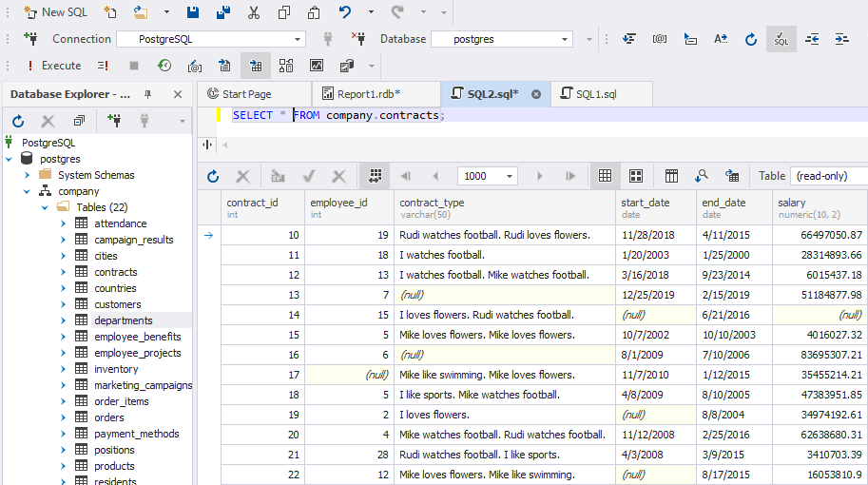The width and height of the screenshot is (868, 485).
Task: Click the chart image icon in Execute toolbar
Action: (x=316, y=66)
